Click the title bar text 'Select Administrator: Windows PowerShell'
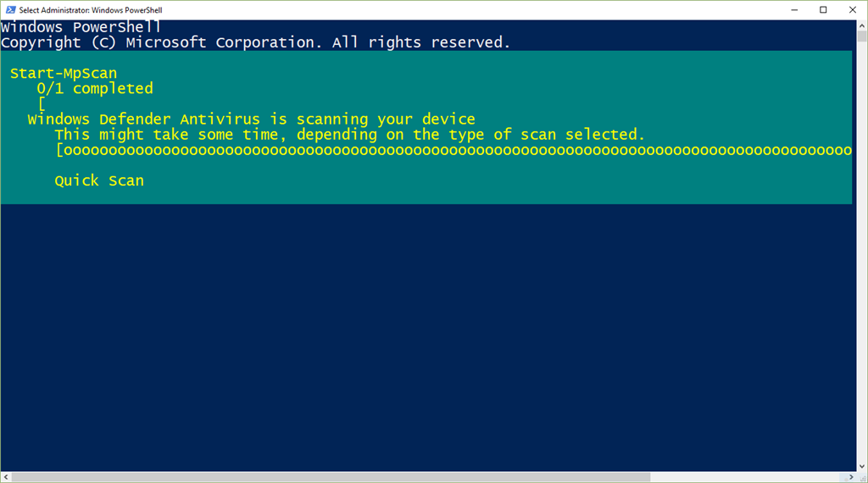 click(x=91, y=10)
